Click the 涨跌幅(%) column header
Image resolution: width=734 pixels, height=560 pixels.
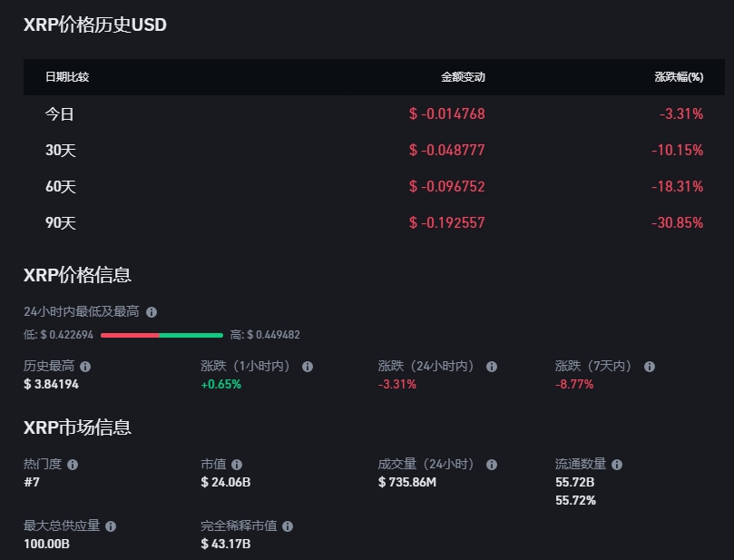click(x=679, y=77)
